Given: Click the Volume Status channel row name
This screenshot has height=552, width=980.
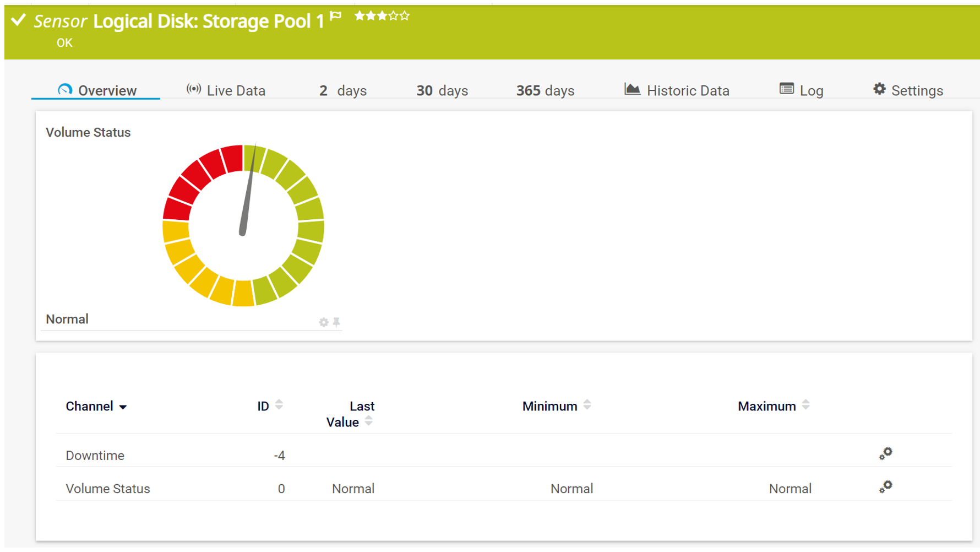Looking at the screenshot, I should tap(108, 489).
